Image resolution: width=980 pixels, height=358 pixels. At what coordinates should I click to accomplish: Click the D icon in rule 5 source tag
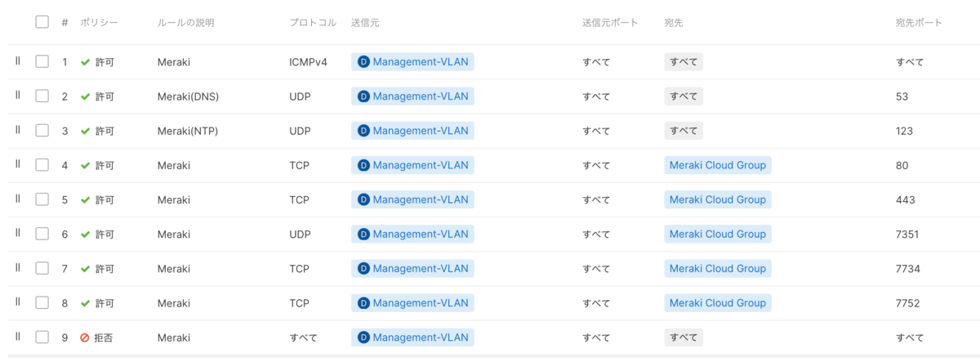(363, 199)
